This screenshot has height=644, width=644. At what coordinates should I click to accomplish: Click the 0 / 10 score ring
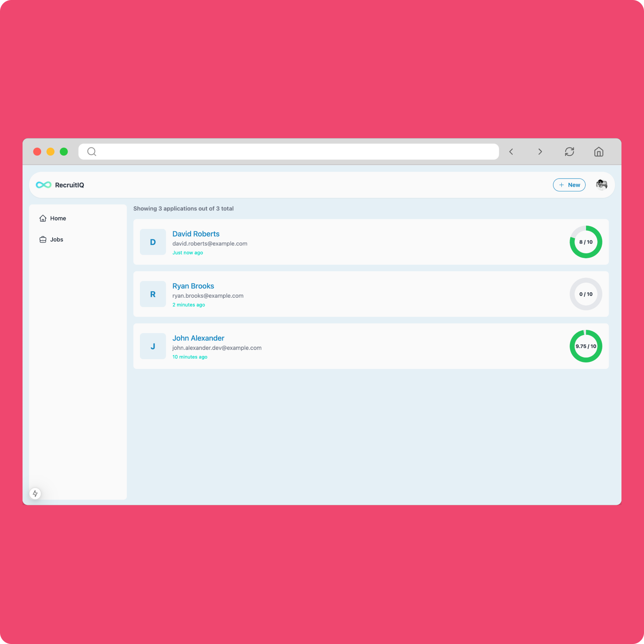(586, 294)
